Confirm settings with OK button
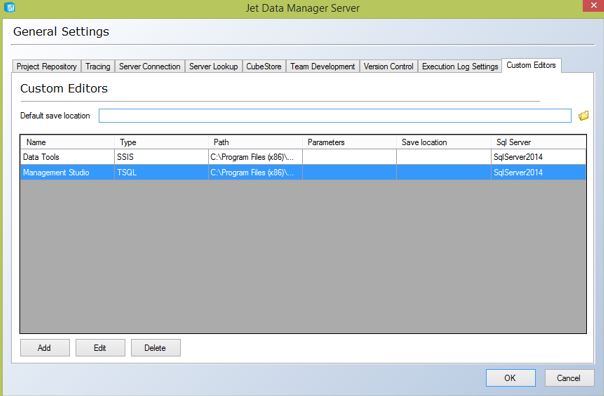 [x=510, y=378]
